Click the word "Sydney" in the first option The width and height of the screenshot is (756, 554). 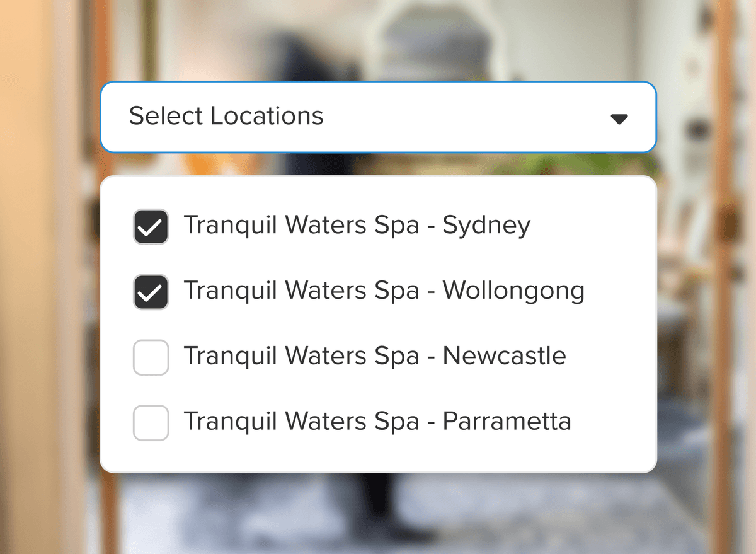click(x=486, y=226)
